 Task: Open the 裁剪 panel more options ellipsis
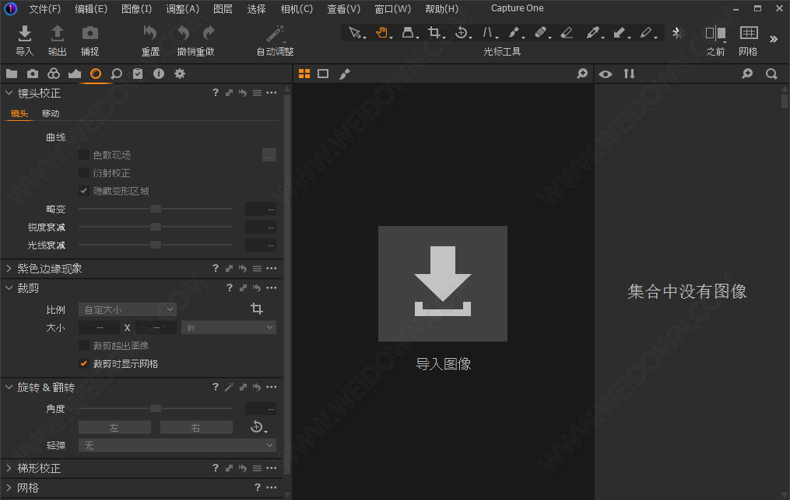click(272, 288)
